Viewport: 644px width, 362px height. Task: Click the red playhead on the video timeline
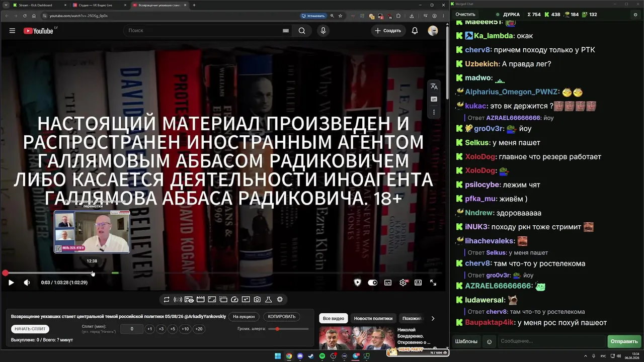click(5, 273)
